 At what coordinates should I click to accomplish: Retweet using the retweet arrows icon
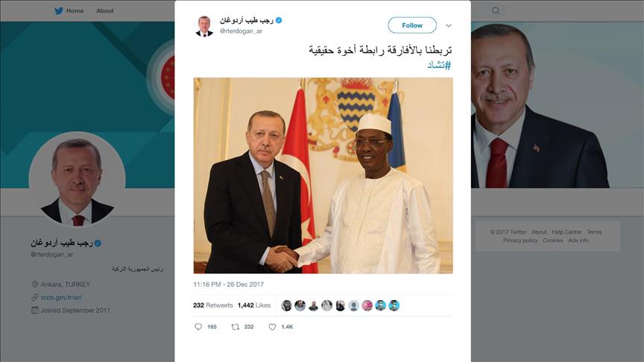pyautogui.click(x=236, y=327)
